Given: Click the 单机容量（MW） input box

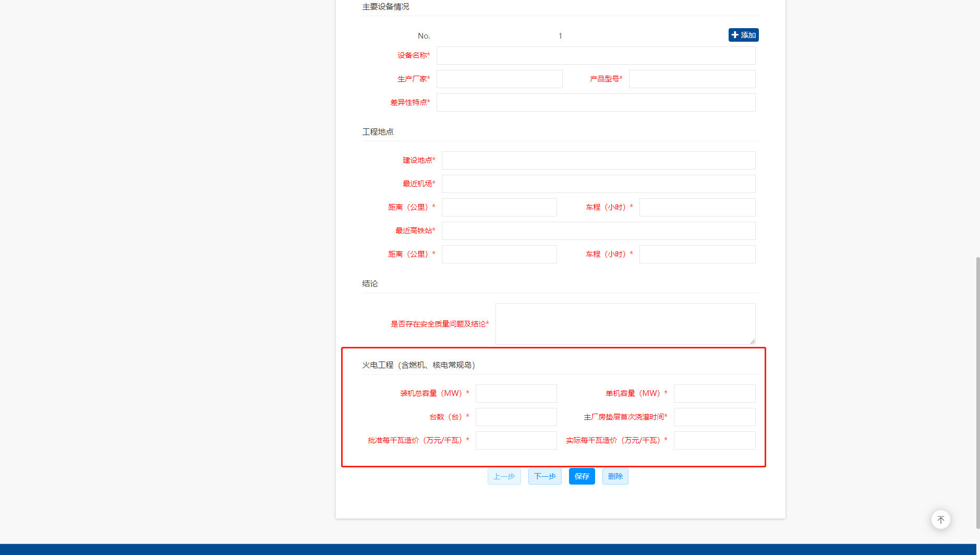Looking at the screenshot, I should point(714,393).
